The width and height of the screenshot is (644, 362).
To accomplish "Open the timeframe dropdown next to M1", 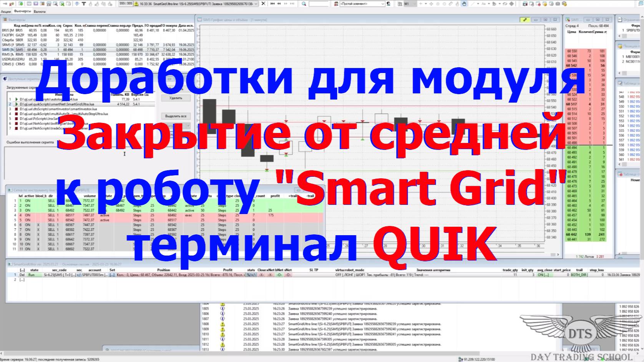I will [x=414, y=4].
